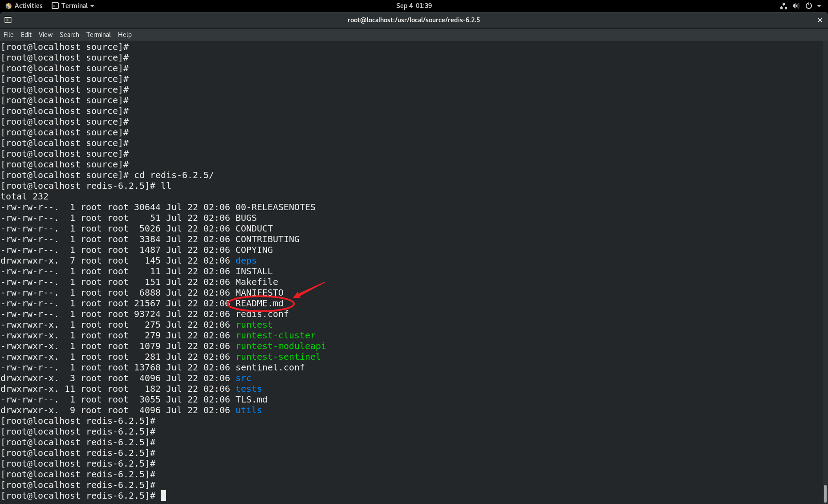Click the volume speaker icon
This screenshot has height=504, width=828.
(796, 6)
